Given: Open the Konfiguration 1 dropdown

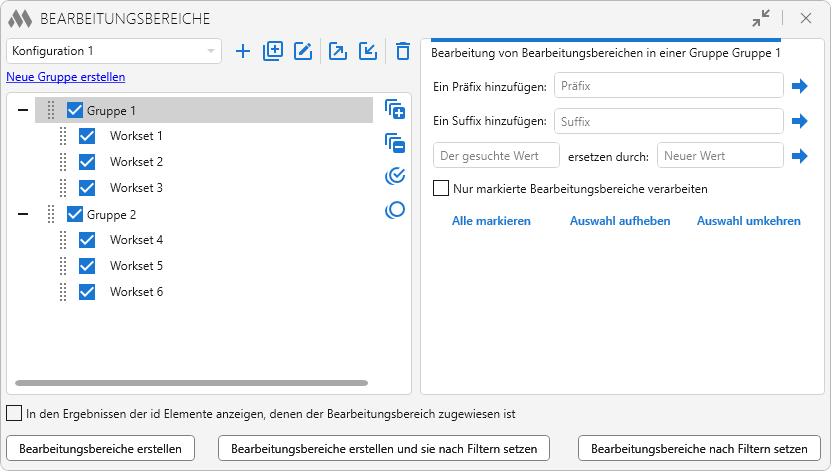Looking at the screenshot, I should pyautogui.click(x=114, y=51).
